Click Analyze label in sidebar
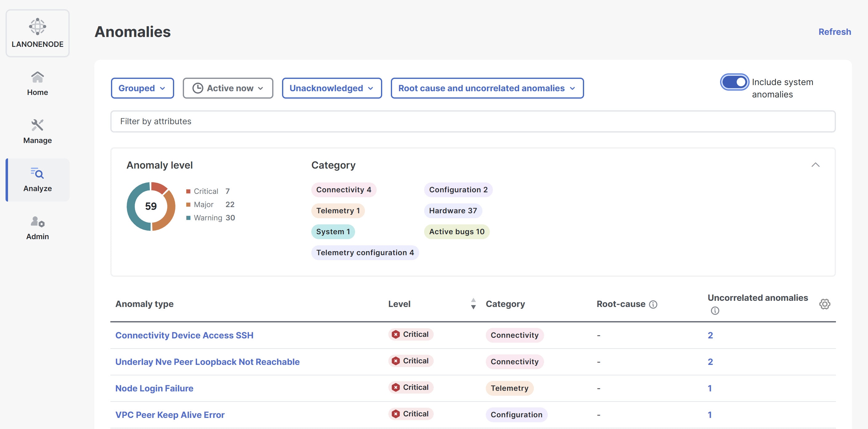The height and width of the screenshot is (429, 868). 37,188
